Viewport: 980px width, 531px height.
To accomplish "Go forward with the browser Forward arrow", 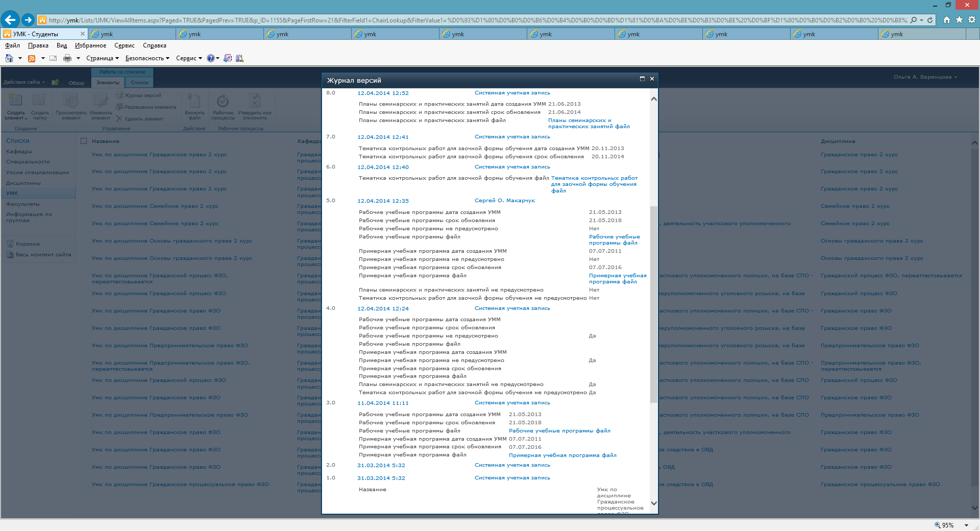I will pos(28,20).
